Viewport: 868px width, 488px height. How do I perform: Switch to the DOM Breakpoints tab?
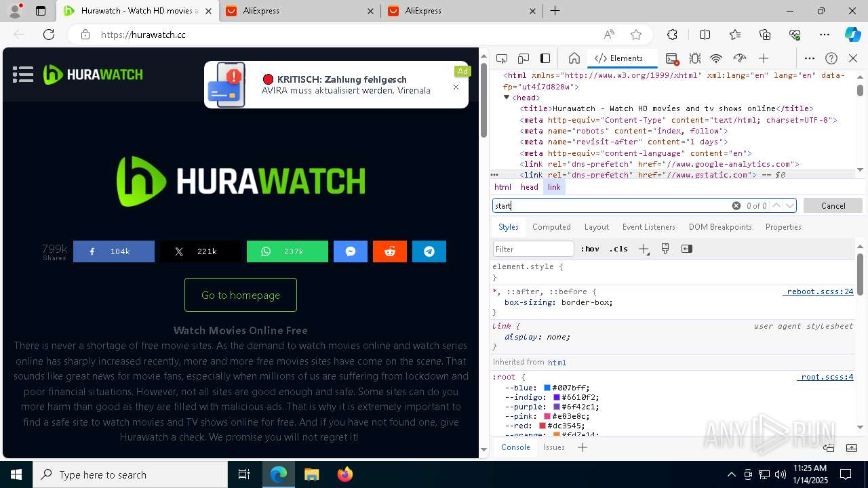720,227
